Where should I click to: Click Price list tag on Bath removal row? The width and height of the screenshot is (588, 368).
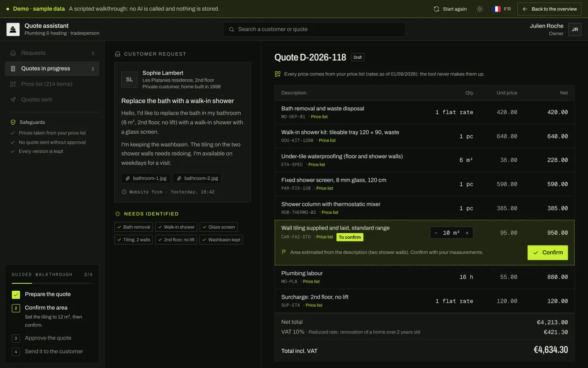319,117
